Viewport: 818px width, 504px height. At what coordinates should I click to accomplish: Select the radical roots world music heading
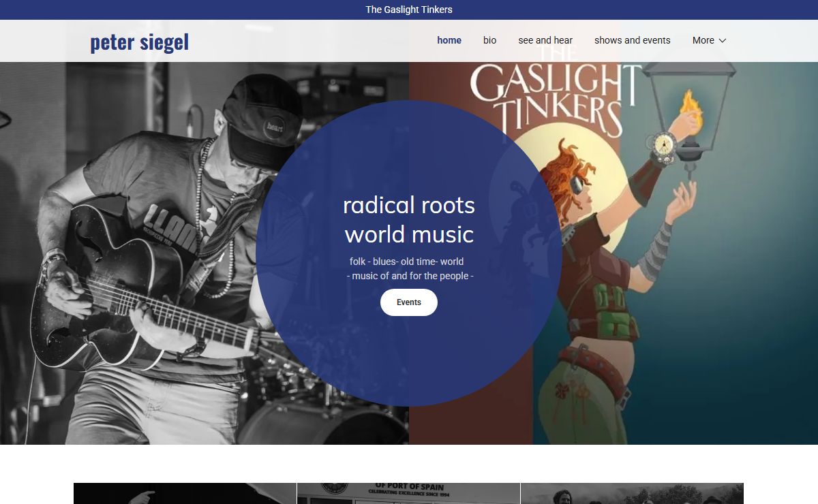pyautogui.click(x=409, y=219)
